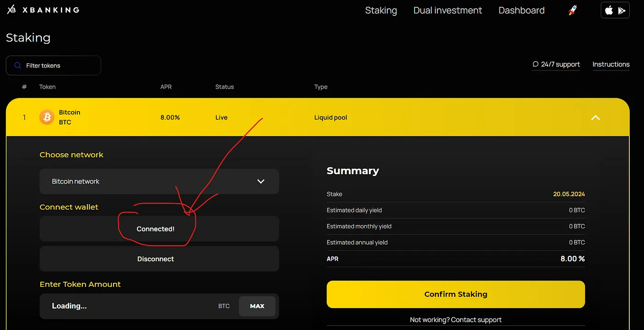Click the Summary heading

[353, 171]
